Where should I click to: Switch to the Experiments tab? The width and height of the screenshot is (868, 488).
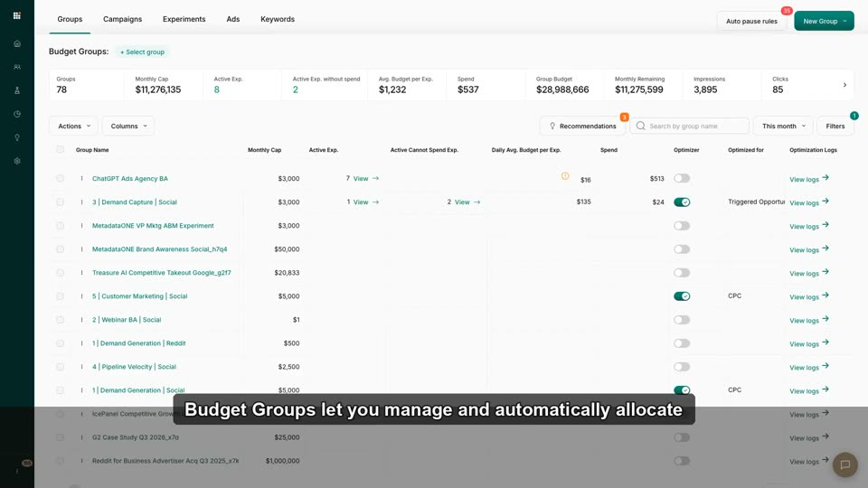184,19
